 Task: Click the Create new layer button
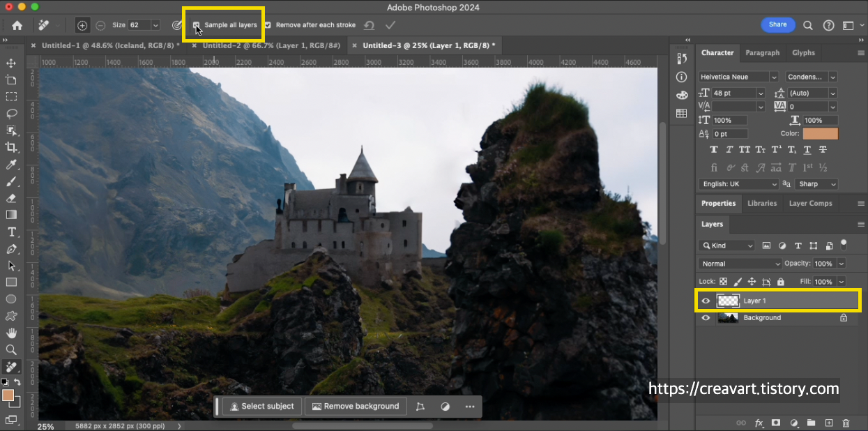[x=829, y=423]
